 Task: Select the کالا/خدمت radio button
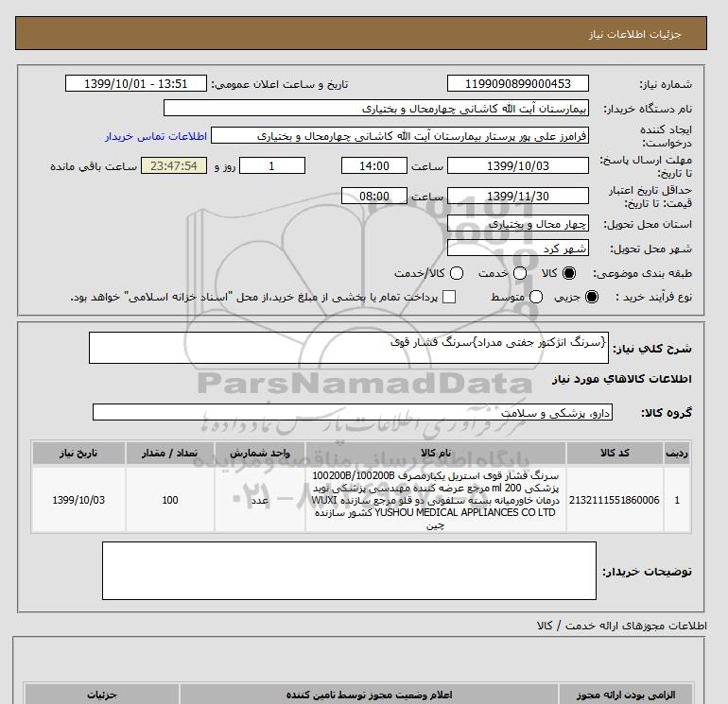pos(457,273)
